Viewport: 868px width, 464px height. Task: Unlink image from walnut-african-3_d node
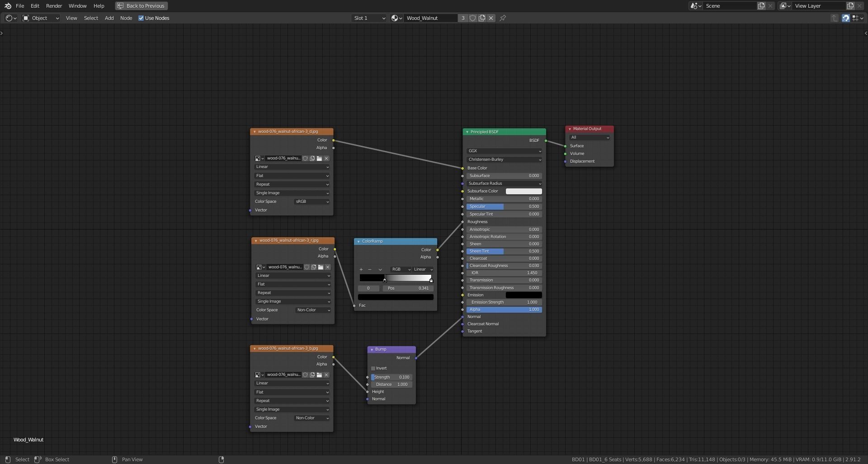(x=326, y=159)
